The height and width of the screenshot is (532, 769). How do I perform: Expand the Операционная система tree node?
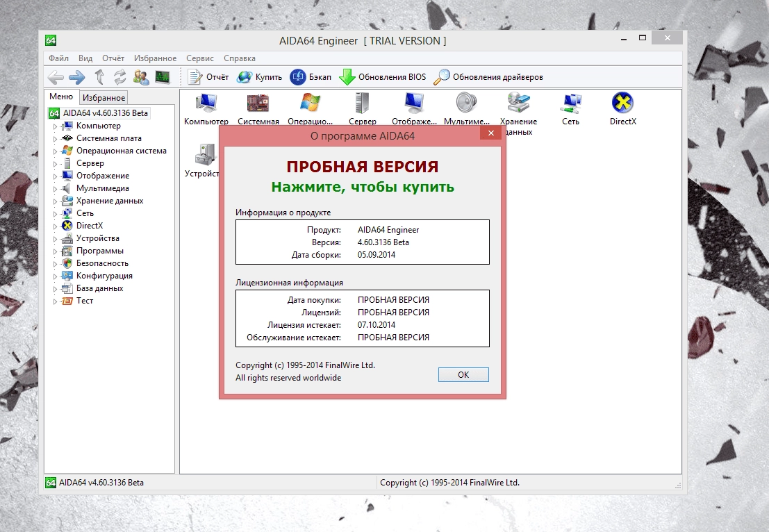click(55, 151)
